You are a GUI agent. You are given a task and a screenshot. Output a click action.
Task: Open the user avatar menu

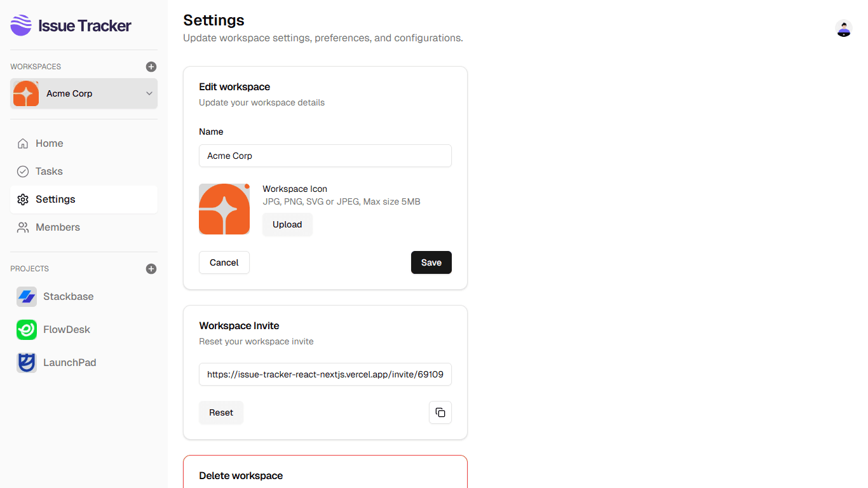click(843, 29)
